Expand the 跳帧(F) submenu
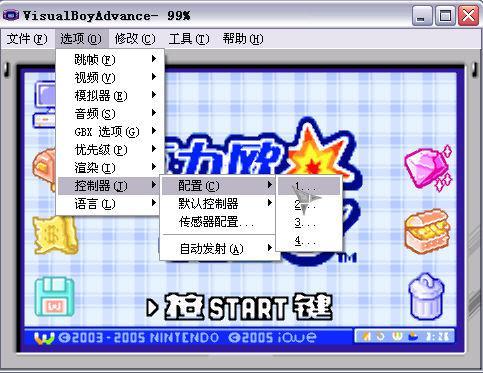The height and width of the screenshot is (373, 483). (110, 59)
